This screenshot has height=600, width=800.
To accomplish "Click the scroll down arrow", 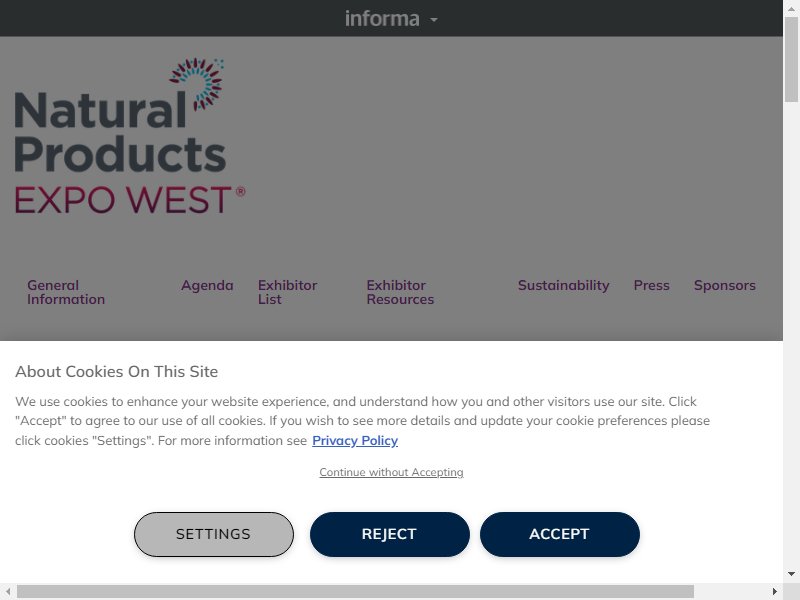I will (791, 574).
